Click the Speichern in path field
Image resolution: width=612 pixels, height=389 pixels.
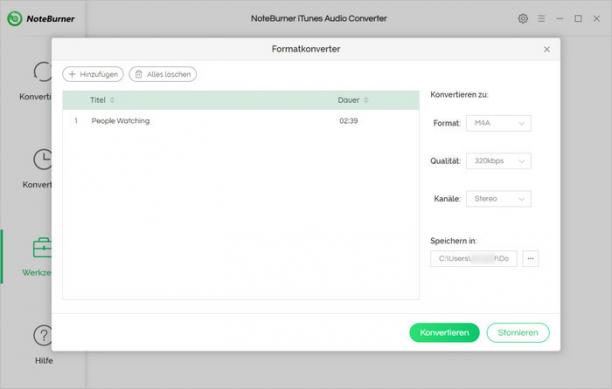tap(474, 259)
